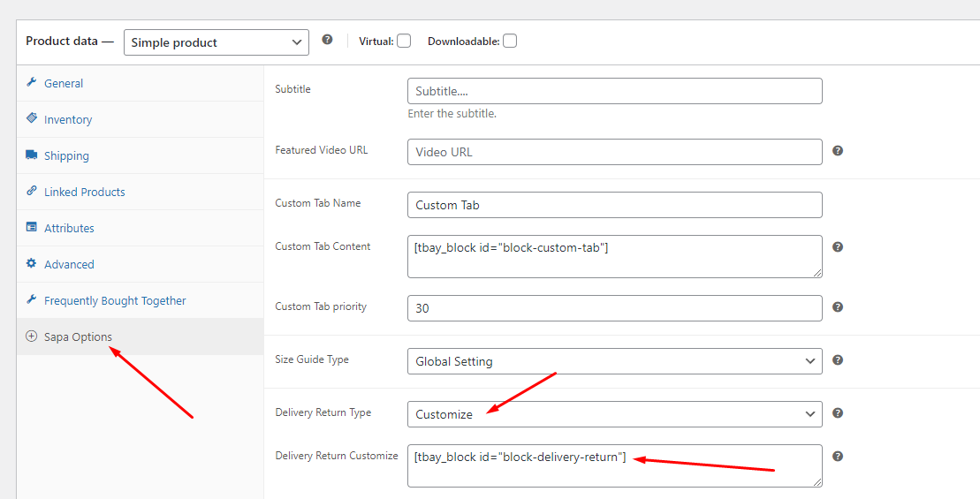Switch to the Frequently Bought Together tab
This screenshot has width=980, height=499.
point(115,300)
